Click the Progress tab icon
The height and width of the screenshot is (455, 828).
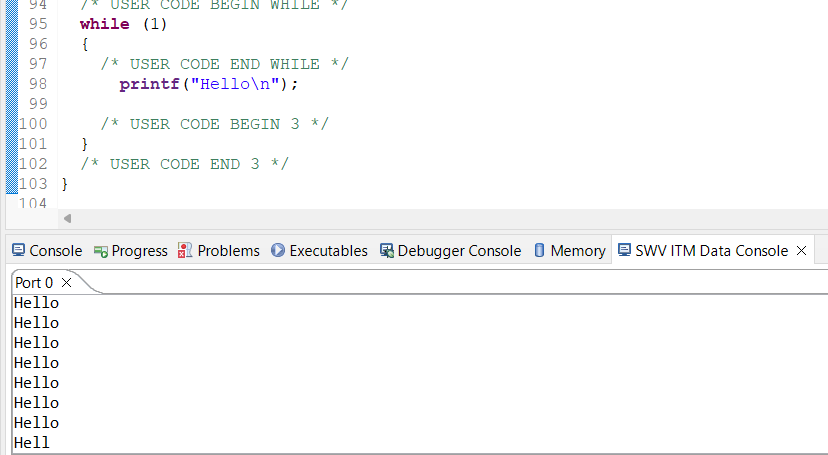coord(100,251)
